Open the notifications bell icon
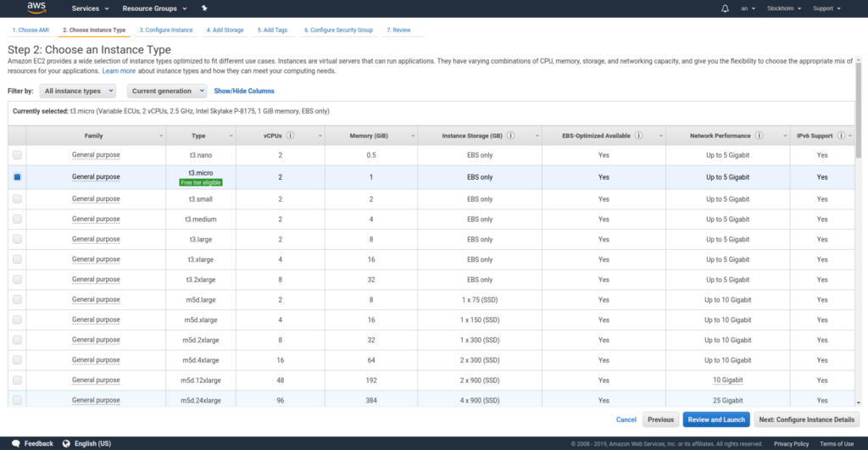The height and width of the screenshot is (450, 868). tap(725, 8)
